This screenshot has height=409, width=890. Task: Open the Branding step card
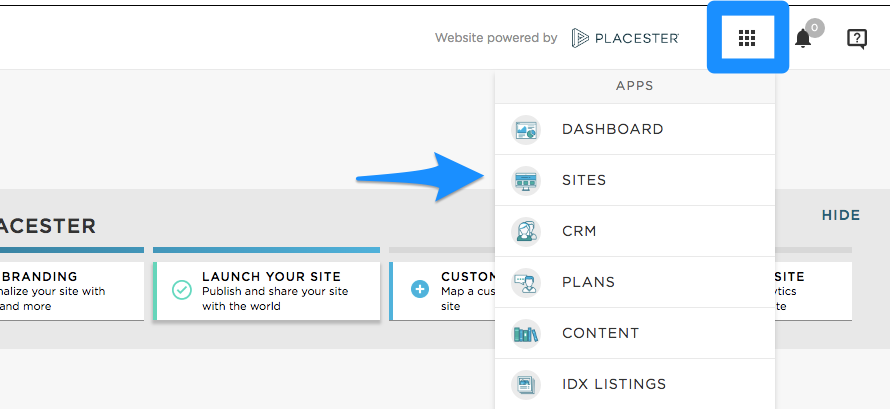(72, 291)
